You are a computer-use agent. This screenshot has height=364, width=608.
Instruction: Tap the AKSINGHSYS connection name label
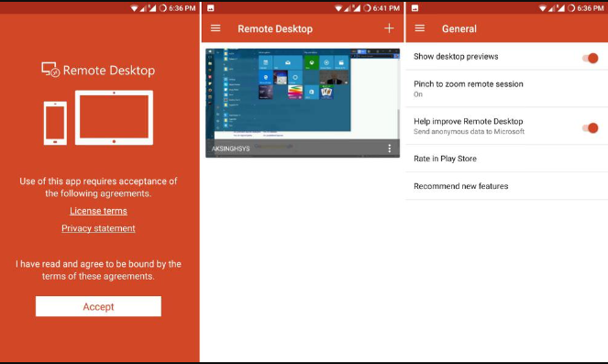[x=231, y=149]
